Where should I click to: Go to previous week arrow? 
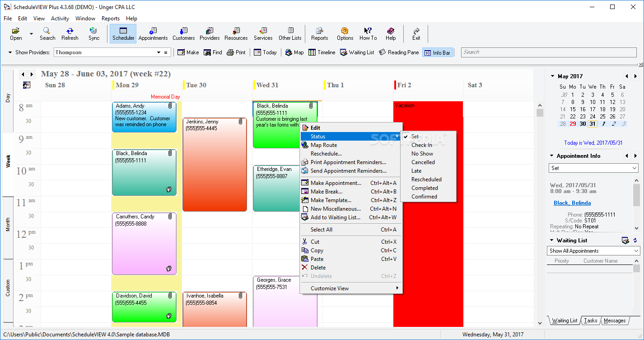pyautogui.click(x=23, y=74)
